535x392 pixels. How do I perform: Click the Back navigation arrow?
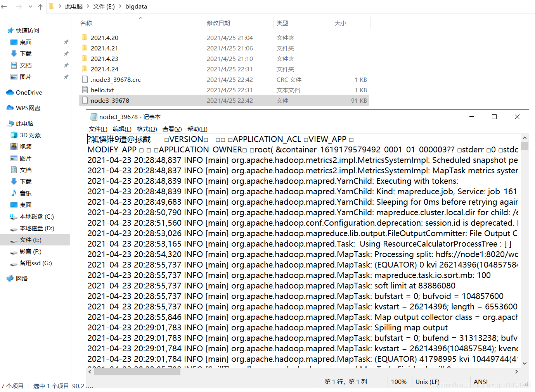click(4, 7)
